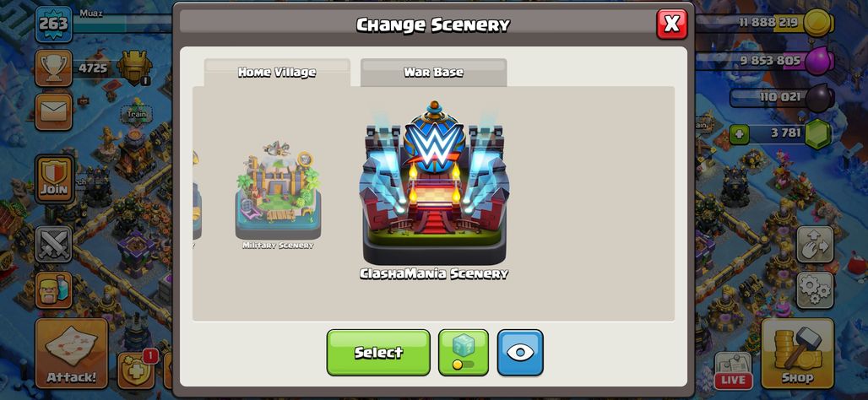Screen dimensions: 868x400
Task: Click the green Select button
Action: tap(378, 353)
